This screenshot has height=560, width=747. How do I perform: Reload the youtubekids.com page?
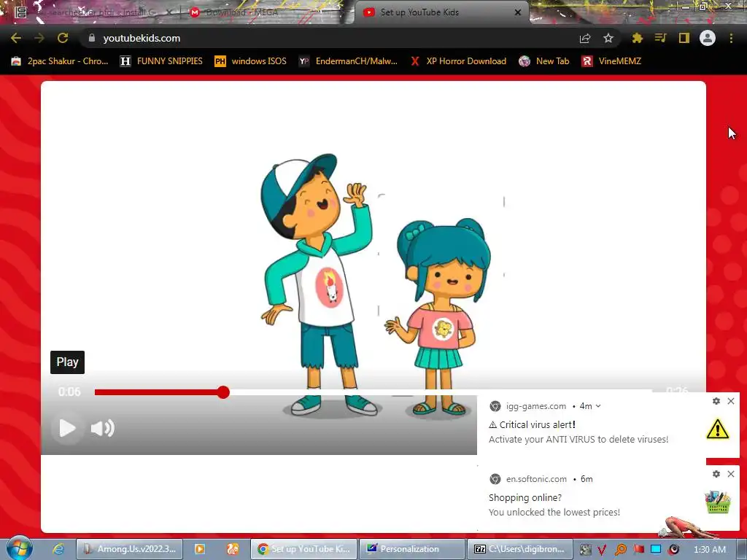coord(63,38)
